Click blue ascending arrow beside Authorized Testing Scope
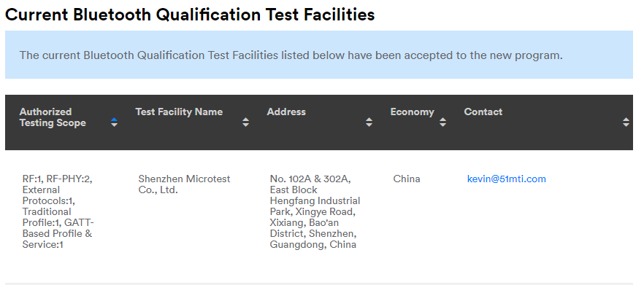This screenshot has width=644, height=285. (x=114, y=120)
